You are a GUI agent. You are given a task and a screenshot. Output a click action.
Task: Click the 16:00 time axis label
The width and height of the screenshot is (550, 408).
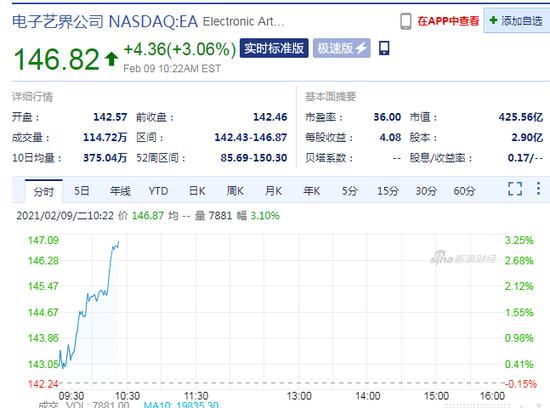492,396
